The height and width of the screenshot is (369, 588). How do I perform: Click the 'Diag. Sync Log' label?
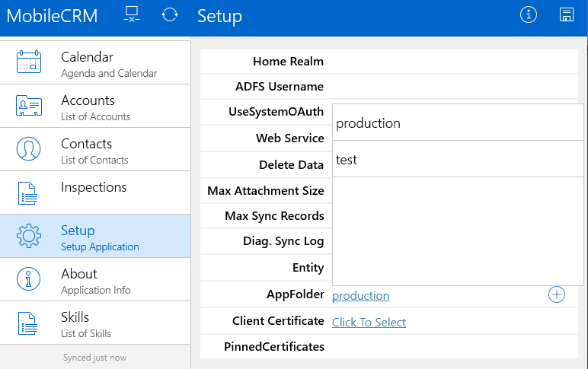pos(283,241)
